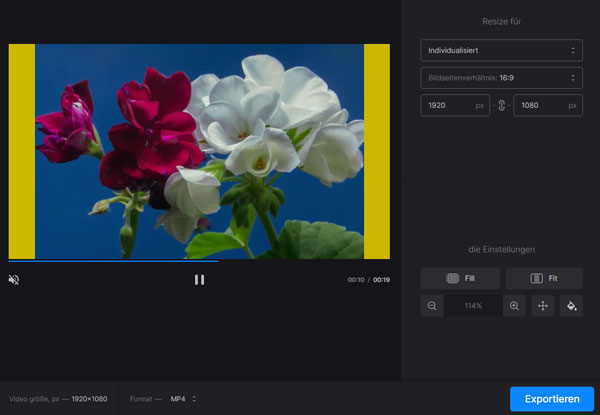Image resolution: width=600 pixels, height=415 pixels.
Task: Unmute the video with the speaker icon
Action: point(14,280)
